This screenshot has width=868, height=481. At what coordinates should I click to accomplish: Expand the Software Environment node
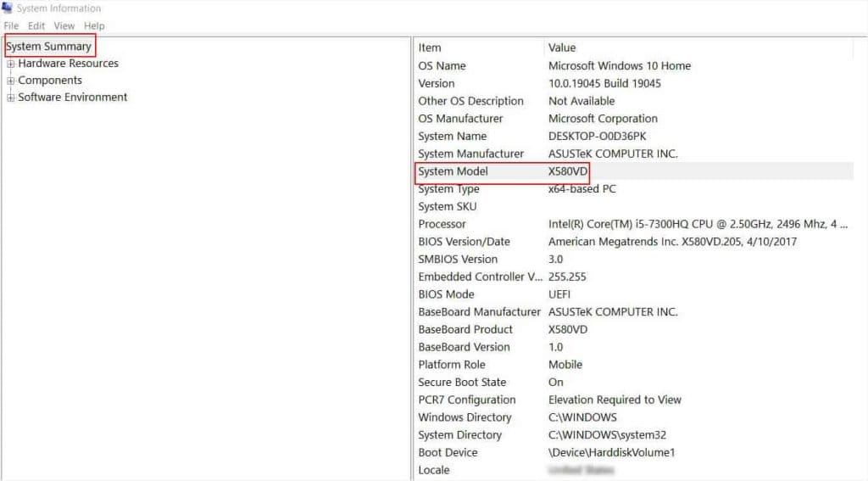[11, 98]
